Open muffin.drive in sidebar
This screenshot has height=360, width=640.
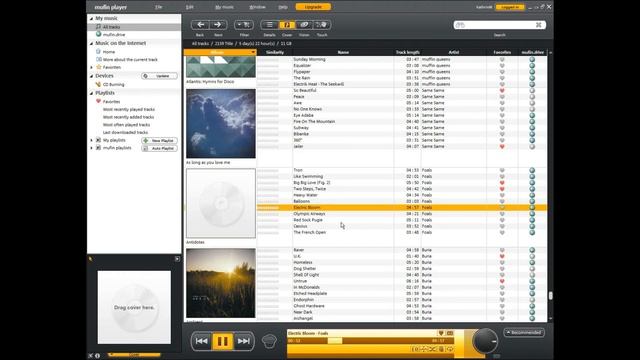(x=114, y=35)
